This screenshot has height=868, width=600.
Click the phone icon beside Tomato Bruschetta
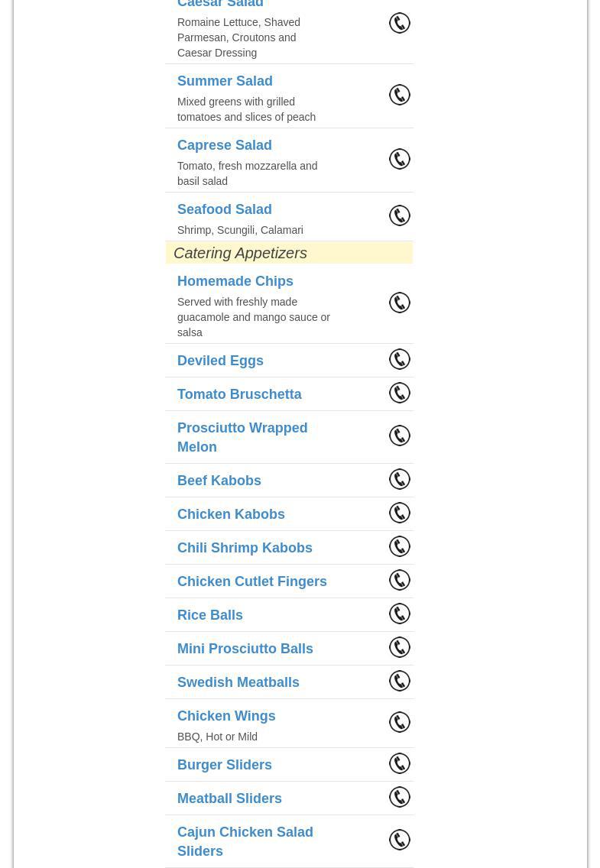point(400,393)
